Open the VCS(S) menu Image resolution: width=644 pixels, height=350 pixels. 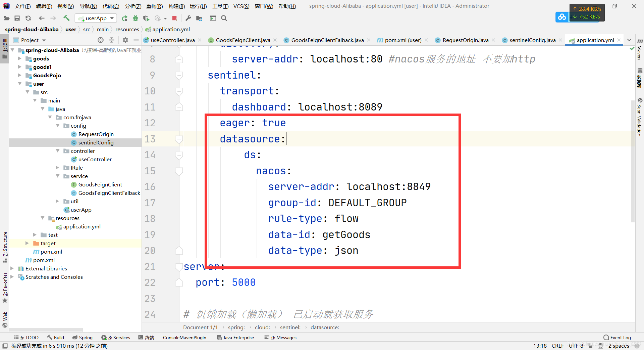(x=241, y=6)
